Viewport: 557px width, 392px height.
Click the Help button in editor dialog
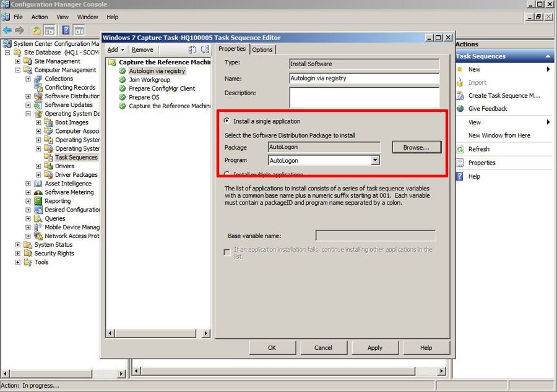pos(426,347)
